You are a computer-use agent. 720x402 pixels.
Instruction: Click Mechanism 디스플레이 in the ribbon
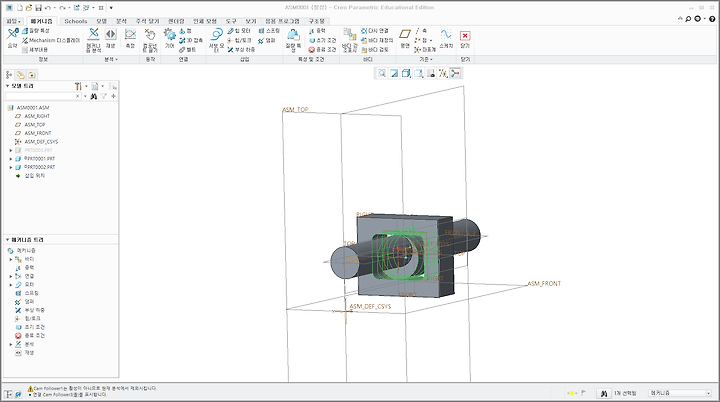[51, 40]
